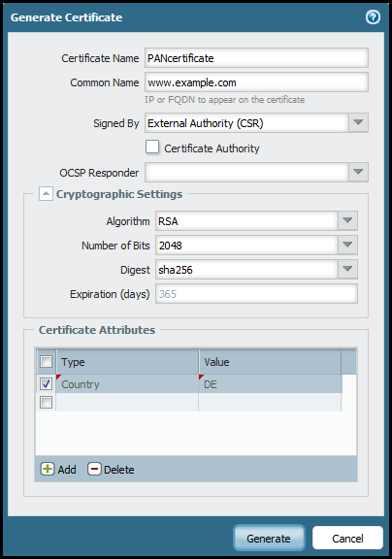This screenshot has height=559, width=392.
Task: Expand the Digest dropdown showing sha256
Action: pos(347,269)
